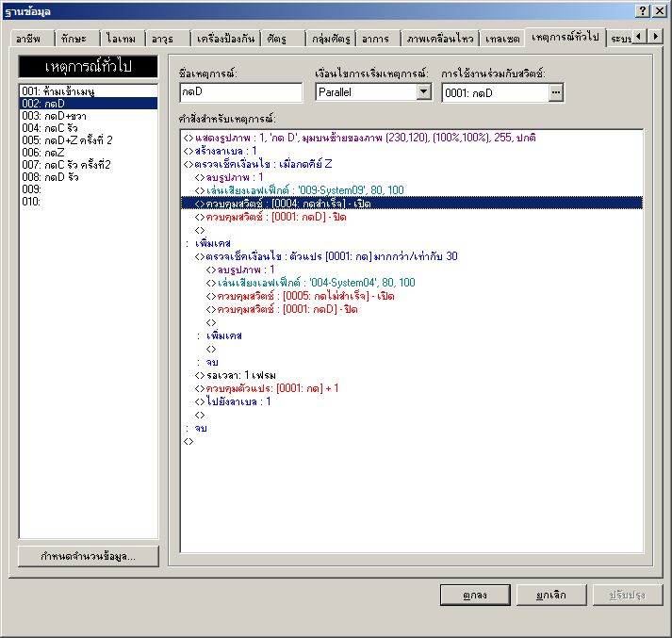
Task: Open the อาชีพ tab
Action: tap(32, 39)
